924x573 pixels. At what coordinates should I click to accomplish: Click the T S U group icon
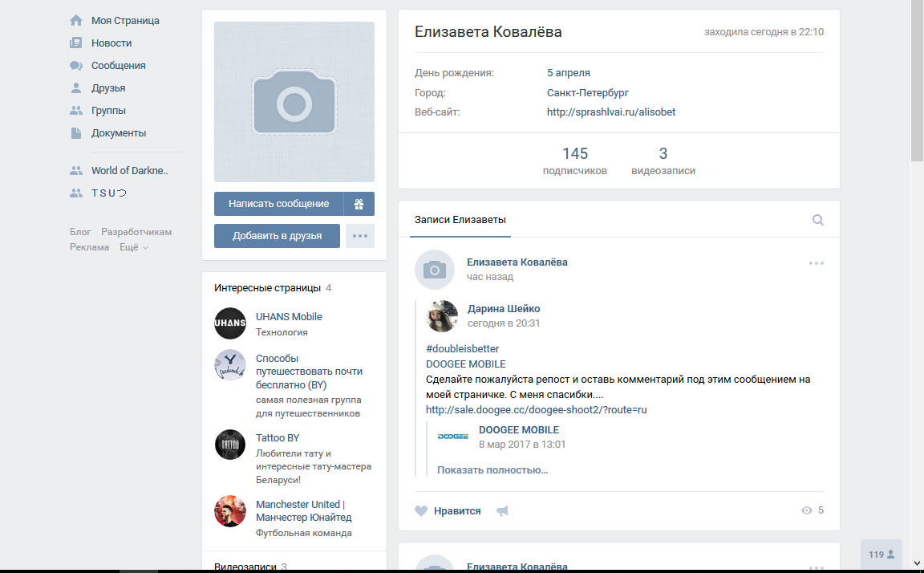click(76, 193)
